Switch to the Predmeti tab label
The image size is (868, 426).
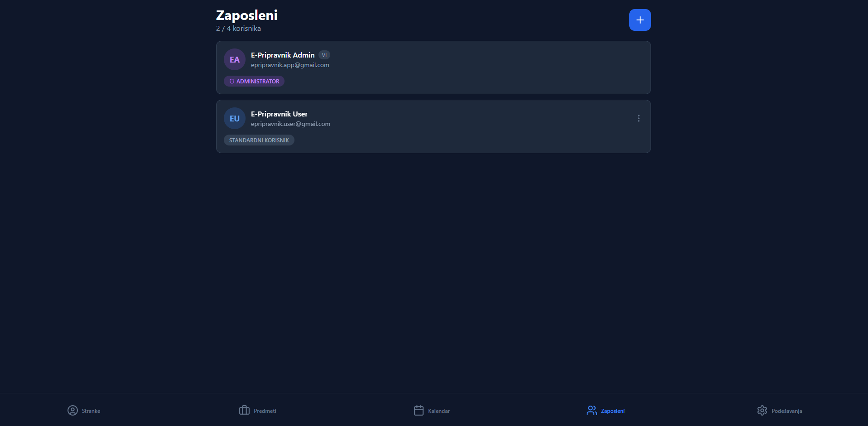coord(265,411)
